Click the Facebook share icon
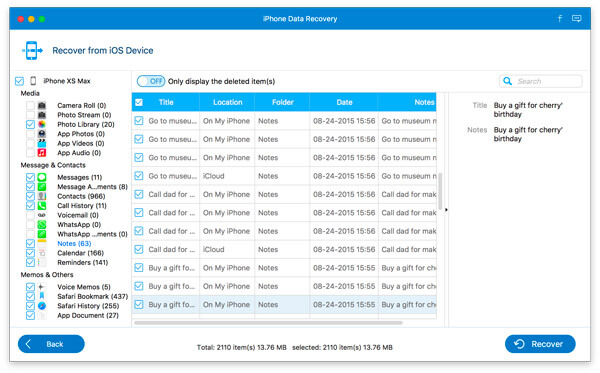The height and width of the screenshot is (373, 600). [x=559, y=19]
